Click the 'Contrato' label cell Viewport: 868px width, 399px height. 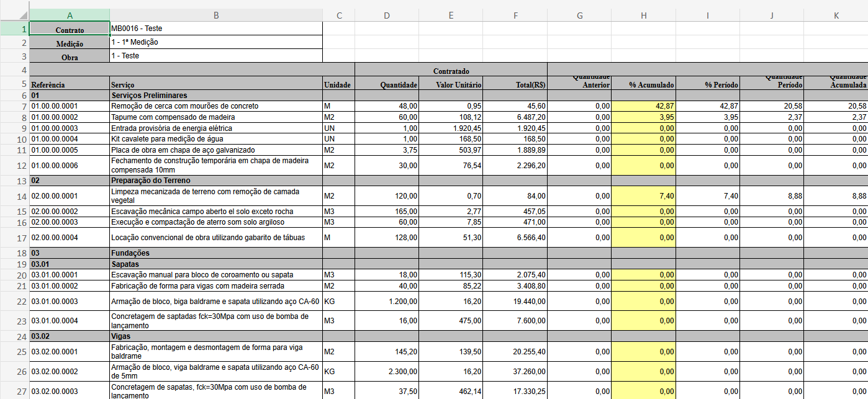[x=70, y=30]
